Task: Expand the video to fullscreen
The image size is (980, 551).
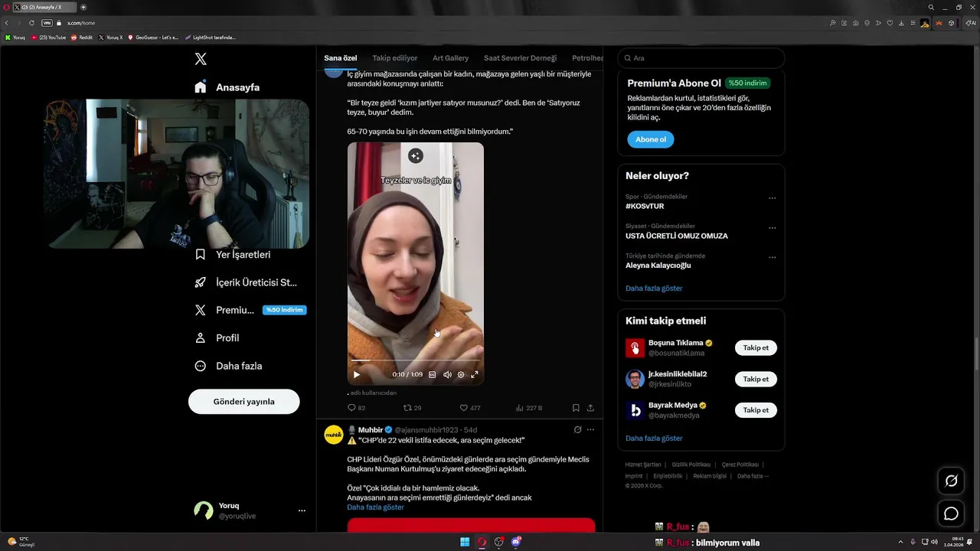Action: point(475,374)
